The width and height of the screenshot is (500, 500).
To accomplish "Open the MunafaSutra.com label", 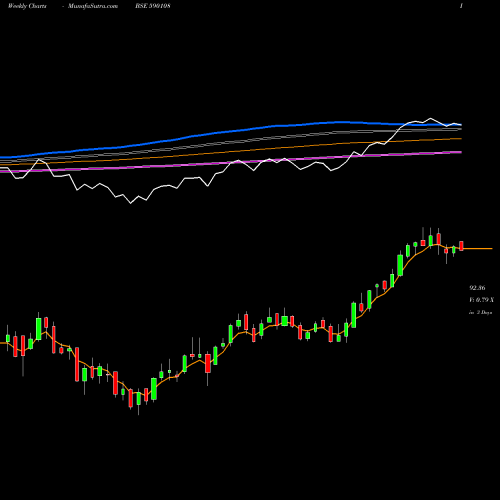I will [x=93, y=6].
